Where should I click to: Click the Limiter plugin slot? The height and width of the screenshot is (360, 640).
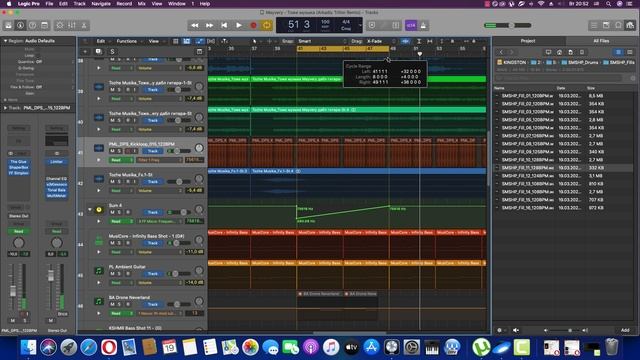56,162
